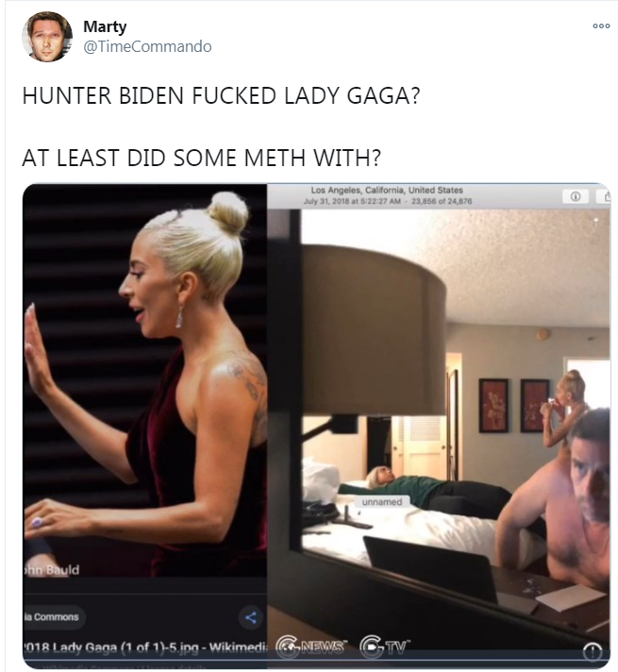Viewport: 618px width, 672px height.
Task: Click the Los Angeles, California location header
Action: (x=387, y=190)
